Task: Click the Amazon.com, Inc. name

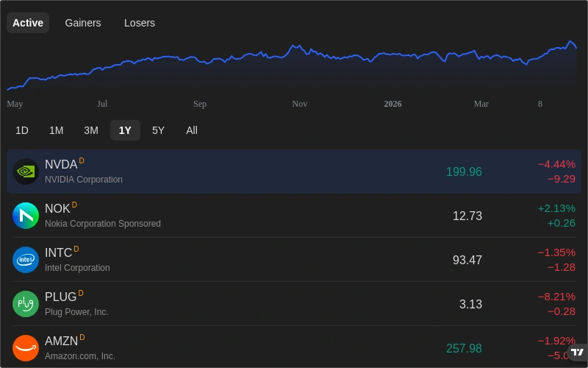Action: tap(80, 356)
